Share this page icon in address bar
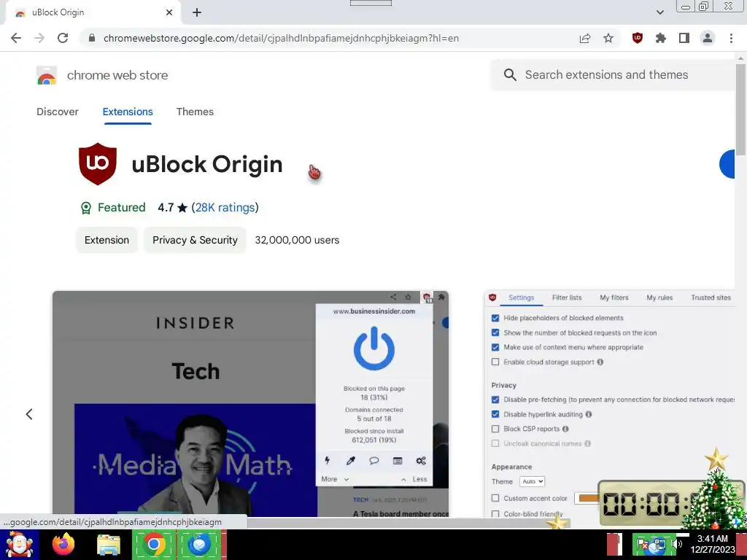 [x=585, y=38]
